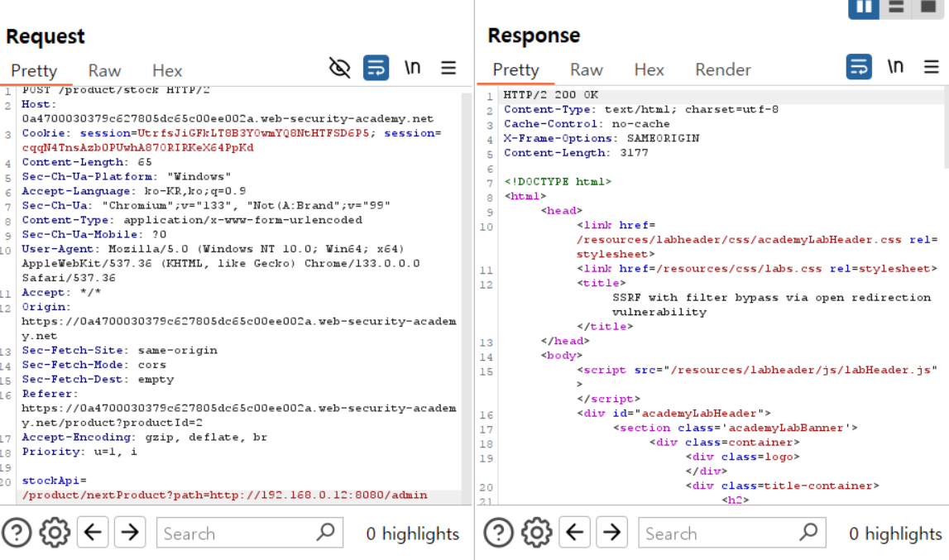Screen dimensions: 949x560
Task: Switch Response view to Raw tab
Action: [x=587, y=69]
